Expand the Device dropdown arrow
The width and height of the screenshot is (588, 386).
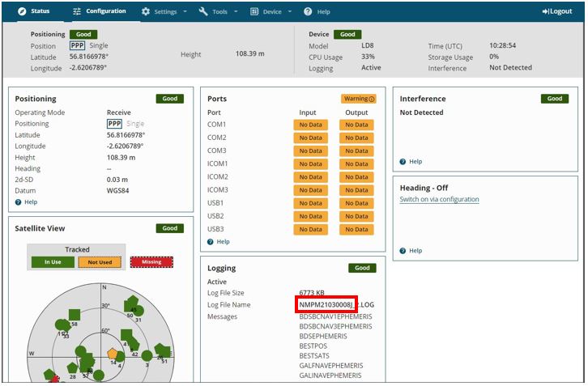point(290,11)
